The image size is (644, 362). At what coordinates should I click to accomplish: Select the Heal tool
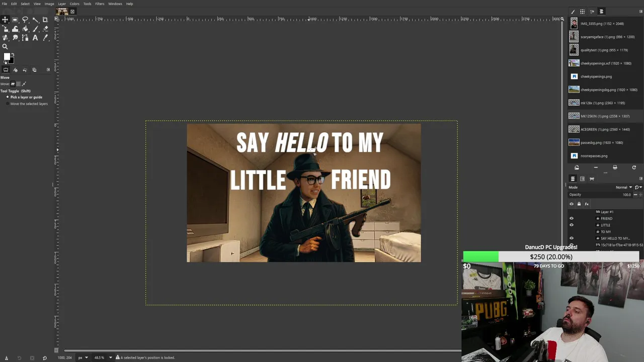[x=5, y=38]
